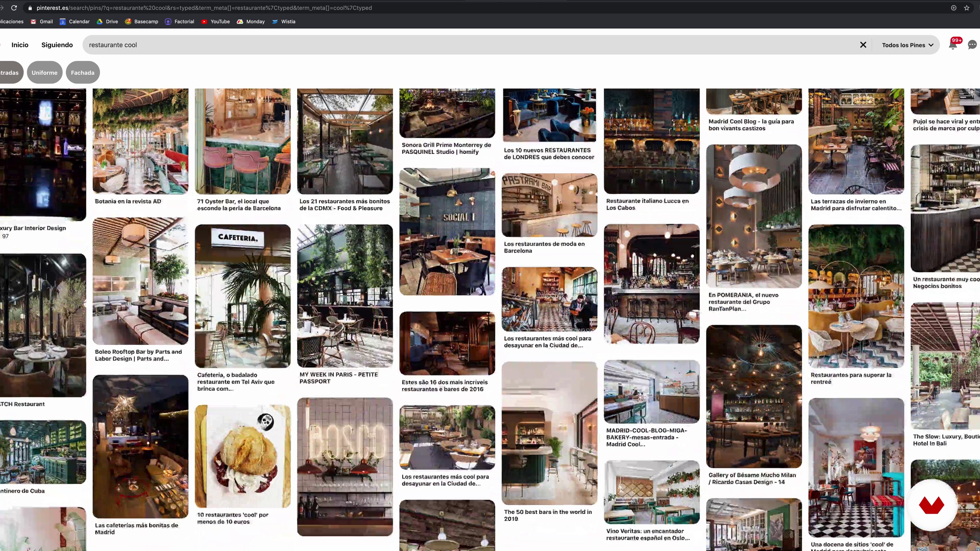Click the restaurante cool search field

pos(472,45)
